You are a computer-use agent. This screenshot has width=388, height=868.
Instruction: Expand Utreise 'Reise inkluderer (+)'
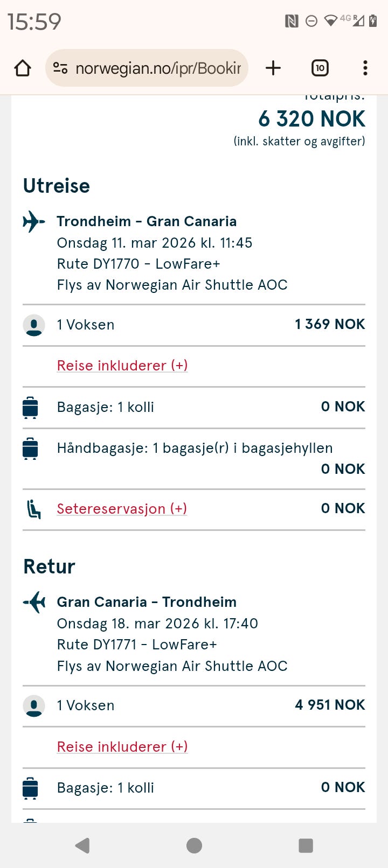[122, 366]
